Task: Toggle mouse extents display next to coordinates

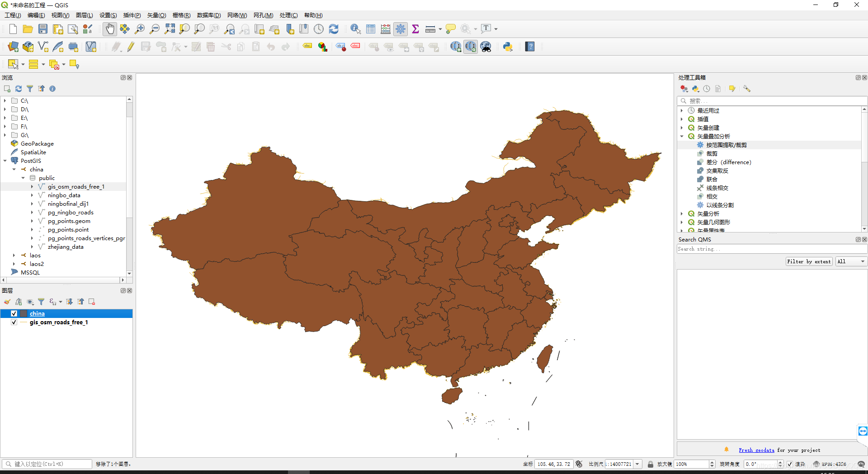Action: point(579,464)
